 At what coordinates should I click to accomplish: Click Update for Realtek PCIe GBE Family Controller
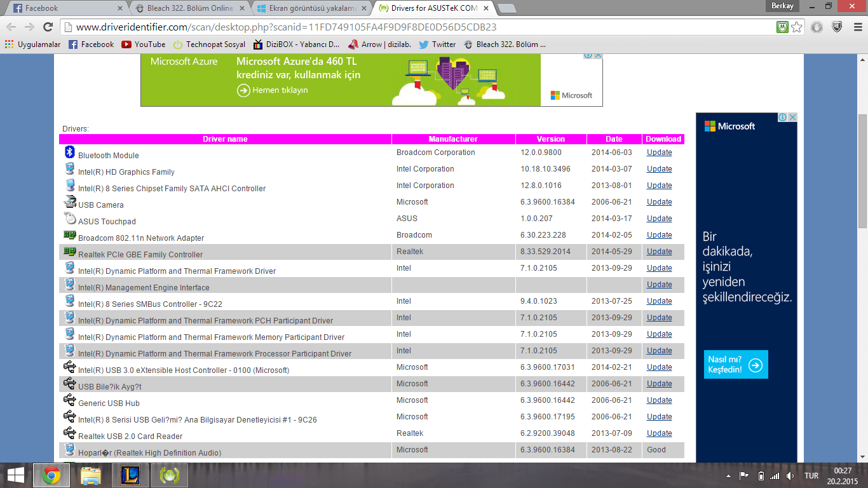[x=659, y=252]
